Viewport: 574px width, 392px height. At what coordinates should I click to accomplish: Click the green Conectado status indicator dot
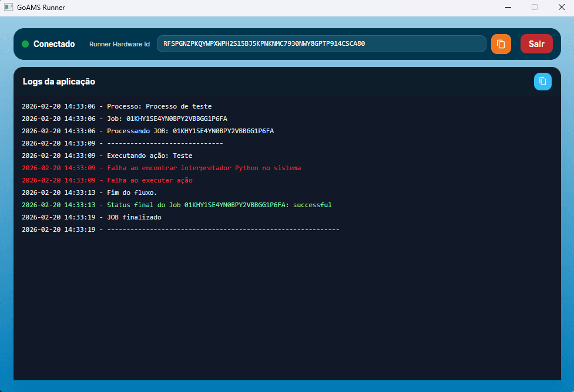pyautogui.click(x=25, y=44)
